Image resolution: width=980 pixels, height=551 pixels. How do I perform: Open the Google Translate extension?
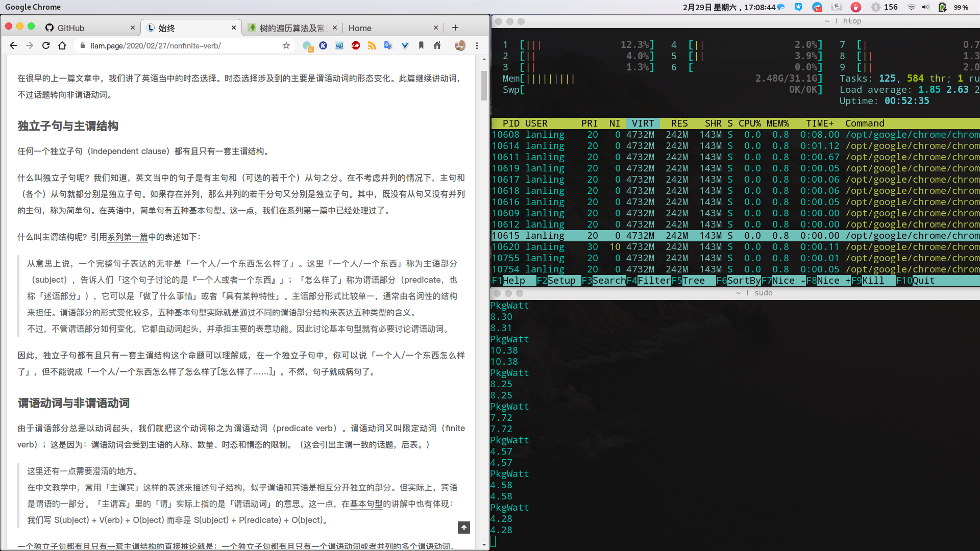click(x=388, y=46)
